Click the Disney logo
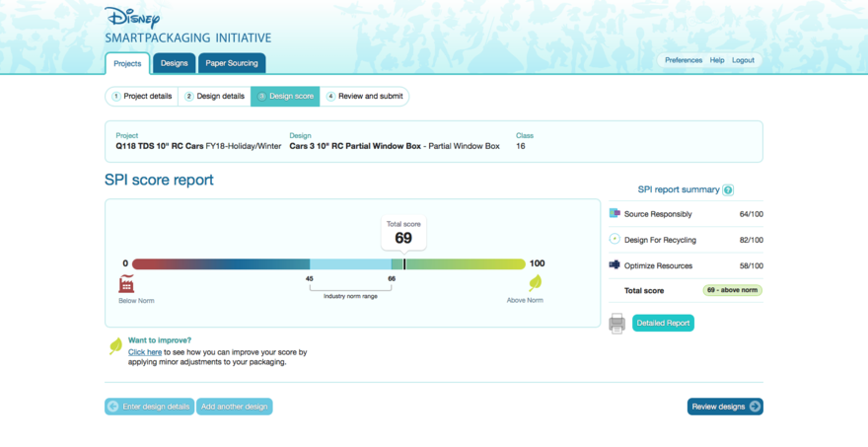Image resolution: width=868 pixels, height=447 pixels. pos(132,18)
